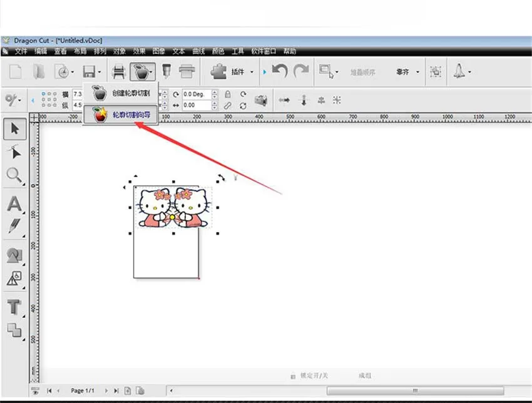Save using the floppy disk icon

89,72
